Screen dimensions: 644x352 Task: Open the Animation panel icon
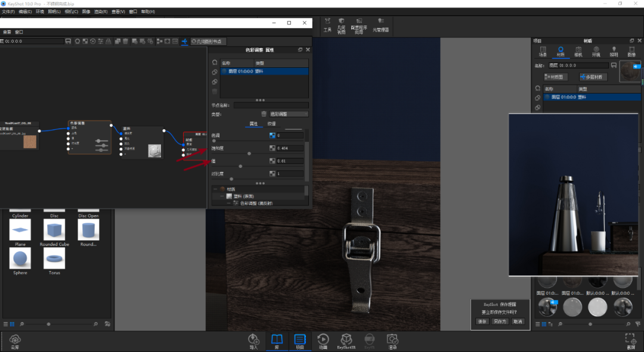323,341
